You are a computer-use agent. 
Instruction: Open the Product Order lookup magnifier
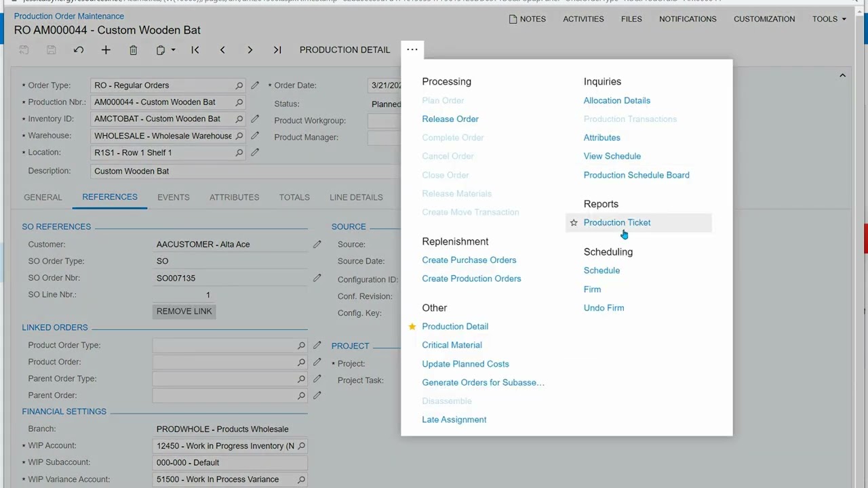pos(301,362)
